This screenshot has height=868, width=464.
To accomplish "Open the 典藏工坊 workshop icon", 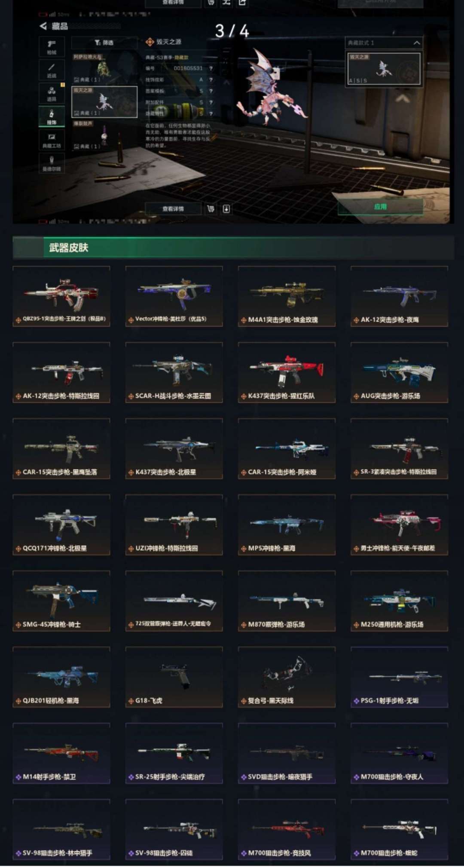I will point(52,140).
